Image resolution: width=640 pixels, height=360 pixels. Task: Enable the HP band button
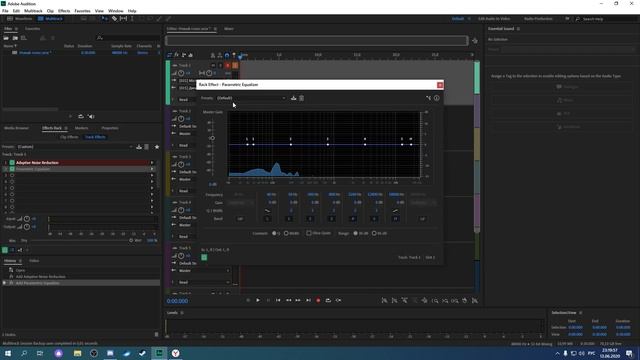point(240,219)
